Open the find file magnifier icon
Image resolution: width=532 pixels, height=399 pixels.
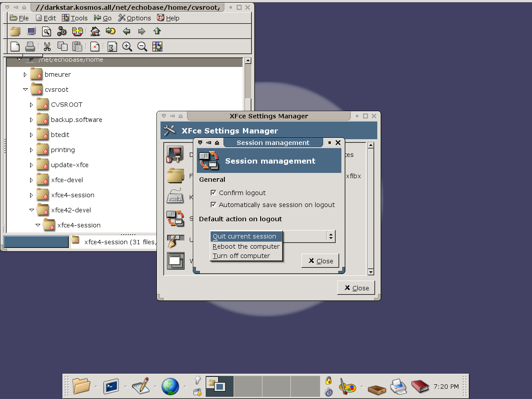point(47,31)
